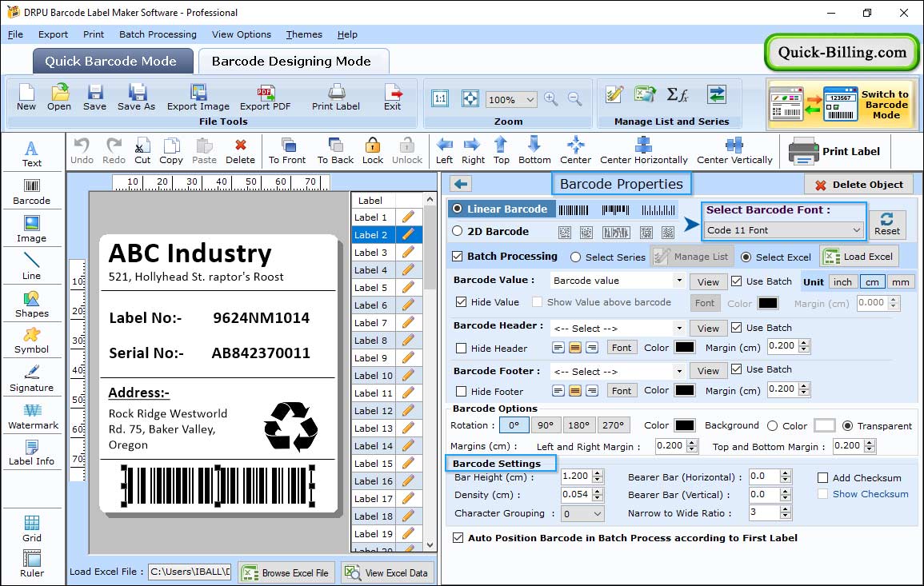The height and width of the screenshot is (586, 924).
Task: Select 2D Barcode radio button
Action: pyautogui.click(x=458, y=231)
